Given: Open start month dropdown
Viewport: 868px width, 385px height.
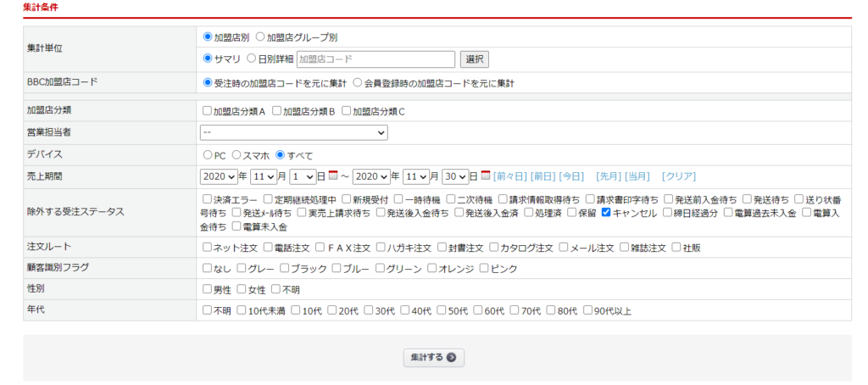Looking at the screenshot, I should (x=264, y=176).
